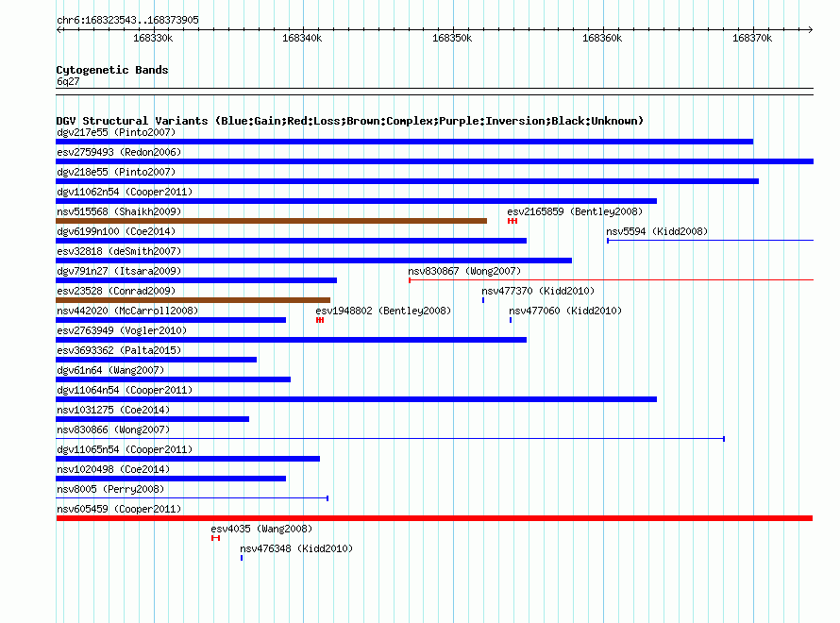Click the 168370k ruler tick label
The width and height of the screenshot is (840, 623).
tap(752, 38)
